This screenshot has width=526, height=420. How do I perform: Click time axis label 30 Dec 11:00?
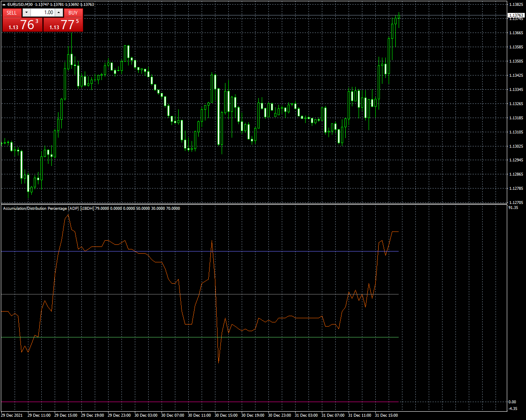[x=200, y=415]
